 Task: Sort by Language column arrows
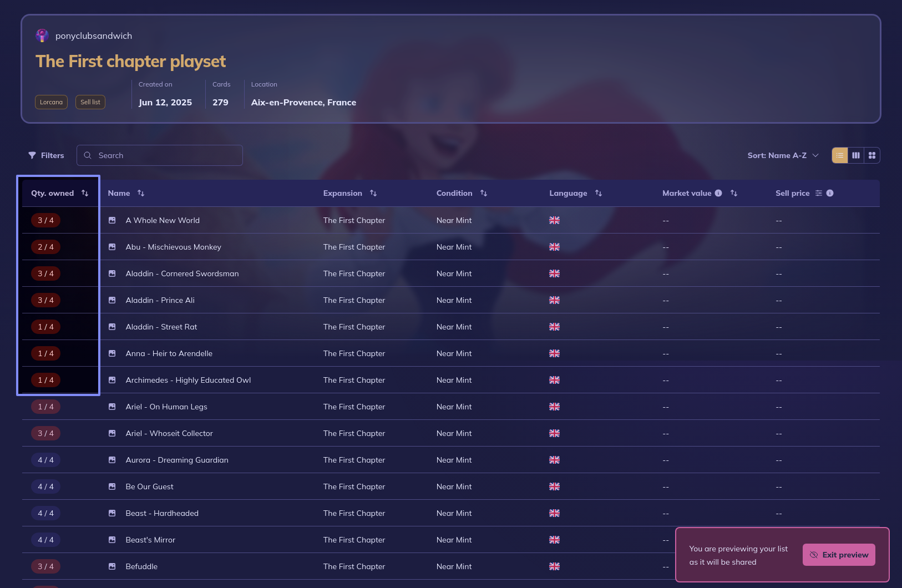click(599, 193)
